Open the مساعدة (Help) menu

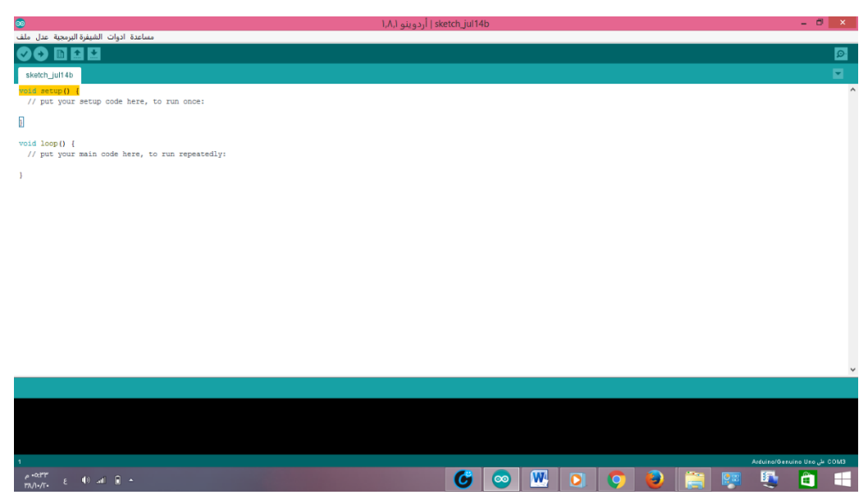click(x=143, y=37)
